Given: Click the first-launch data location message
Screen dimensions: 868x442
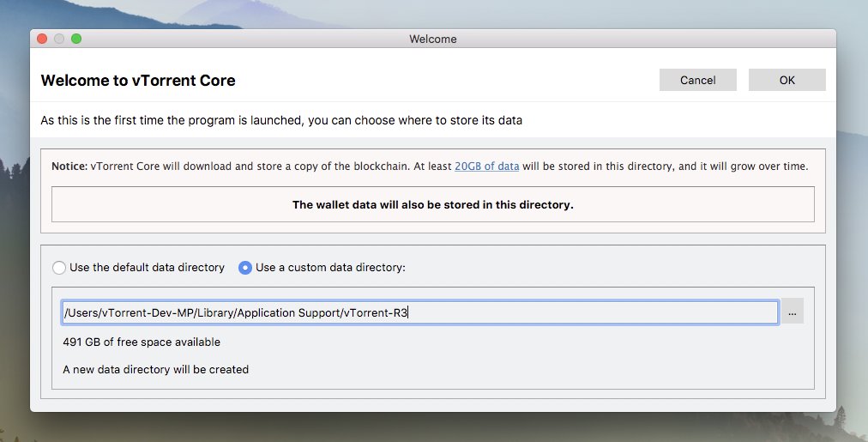Looking at the screenshot, I should [x=281, y=120].
